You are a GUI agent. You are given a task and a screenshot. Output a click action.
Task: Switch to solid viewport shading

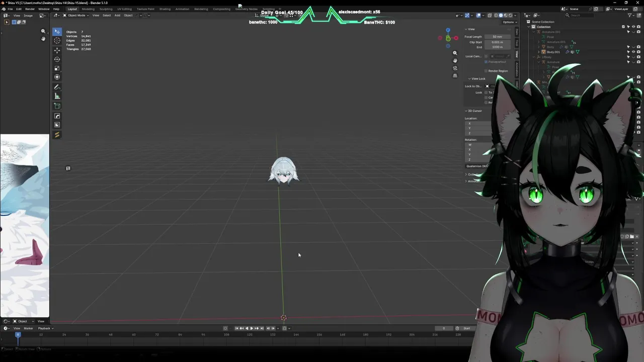tap(501, 15)
